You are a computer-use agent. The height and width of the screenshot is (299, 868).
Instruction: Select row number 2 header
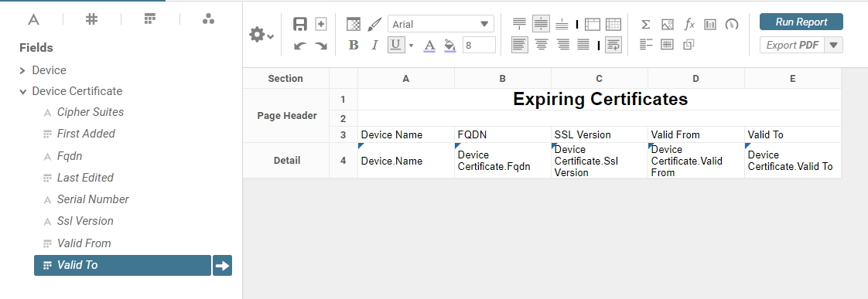(343, 119)
